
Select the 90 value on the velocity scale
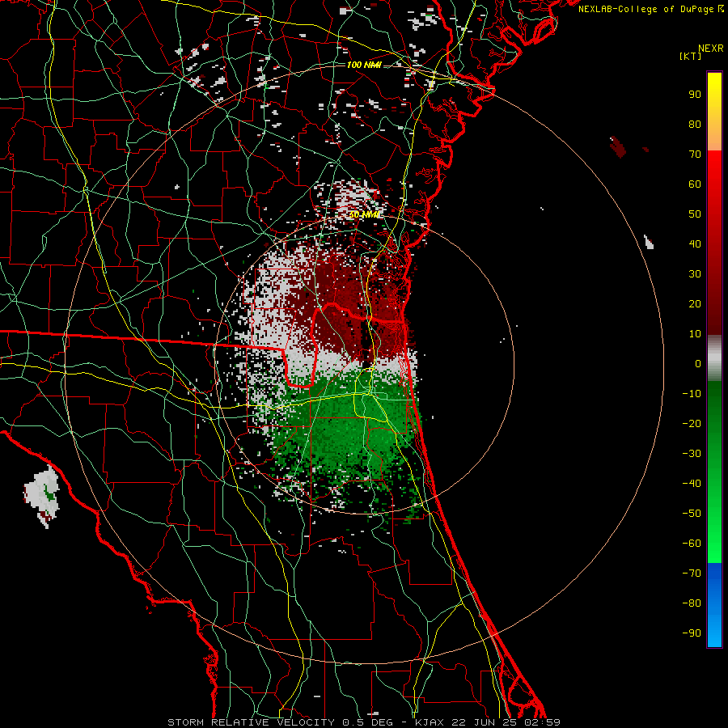695,95
